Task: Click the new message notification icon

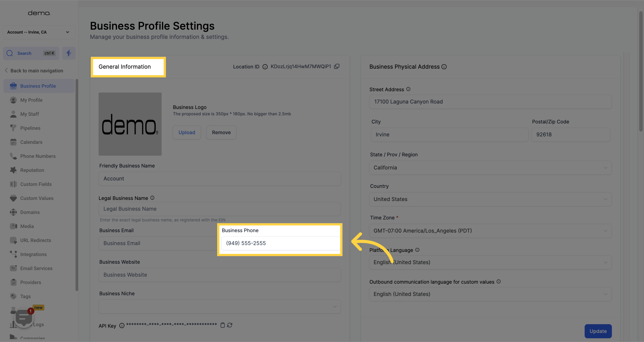Action: [x=24, y=318]
